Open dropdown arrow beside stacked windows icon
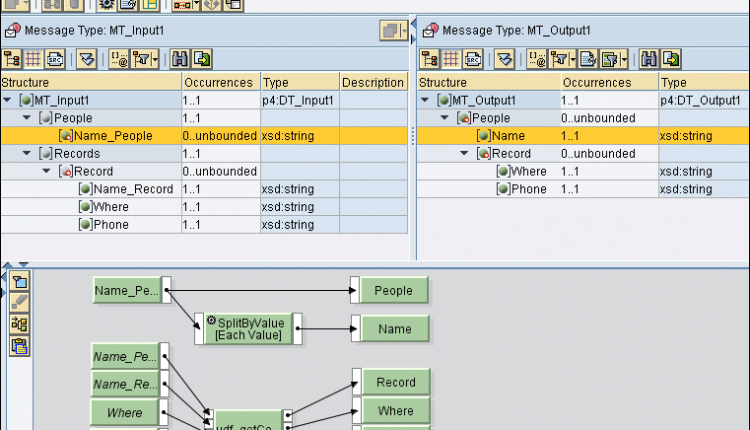This screenshot has width=750, height=430. (x=404, y=31)
